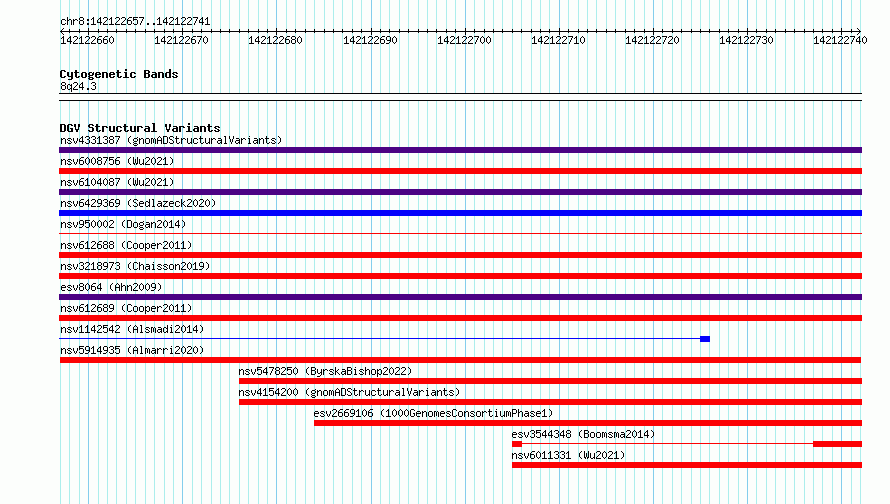This screenshot has height=504, width=890.
Task: Click the blue block of nsv1142542
Action: point(705,339)
